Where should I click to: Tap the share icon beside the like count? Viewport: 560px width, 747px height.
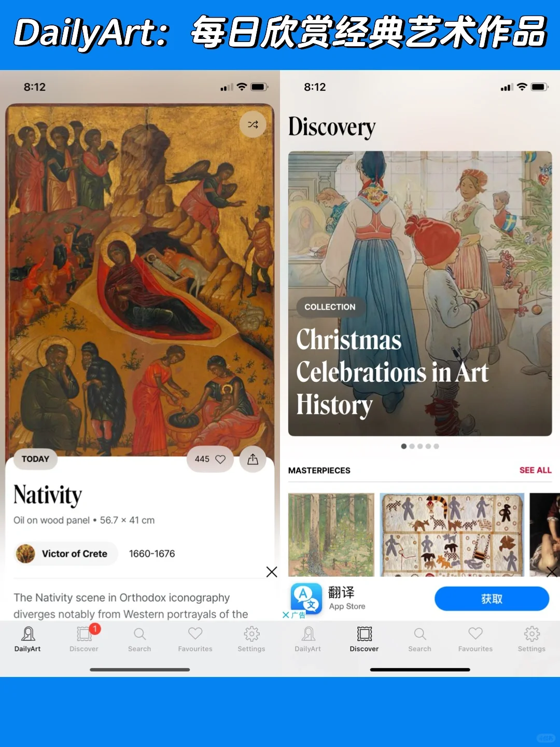253,459
